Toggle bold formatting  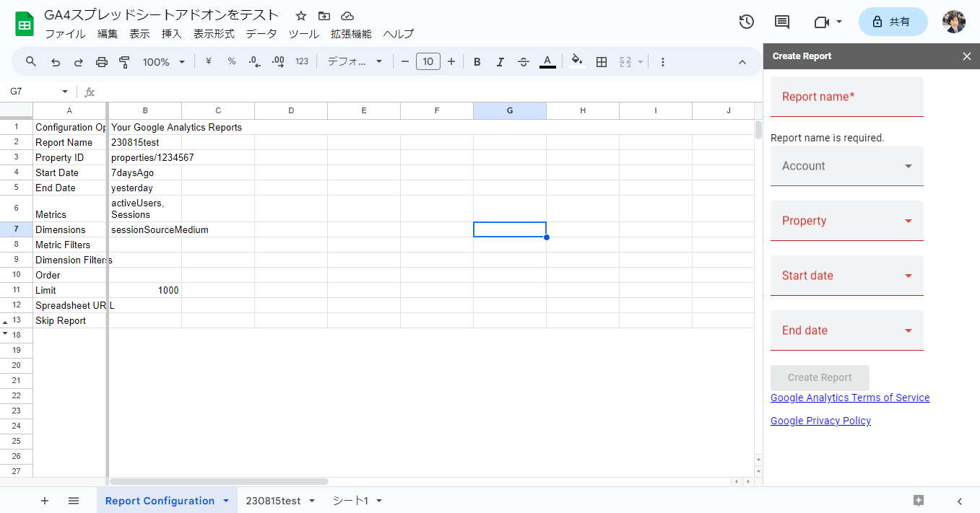click(x=477, y=62)
